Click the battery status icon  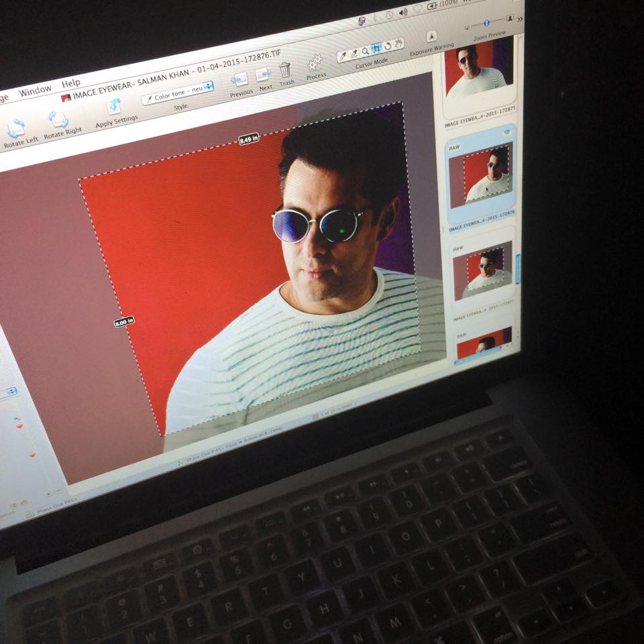tap(433, 6)
